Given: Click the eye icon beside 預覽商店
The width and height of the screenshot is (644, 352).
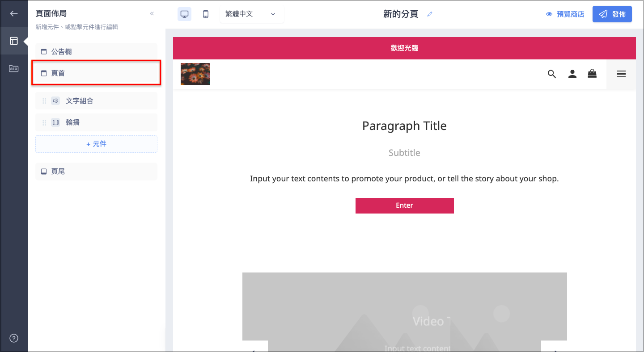Looking at the screenshot, I should click(x=549, y=14).
